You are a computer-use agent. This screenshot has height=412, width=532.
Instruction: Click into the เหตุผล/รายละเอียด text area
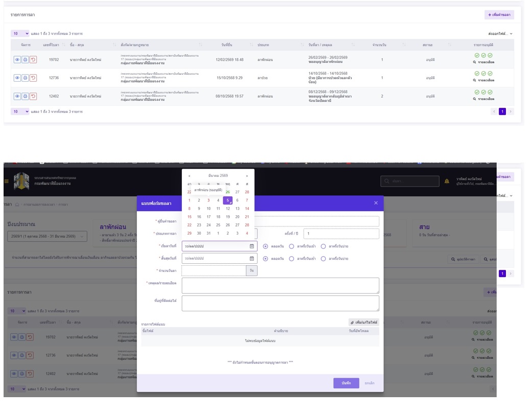coord(280,285)
